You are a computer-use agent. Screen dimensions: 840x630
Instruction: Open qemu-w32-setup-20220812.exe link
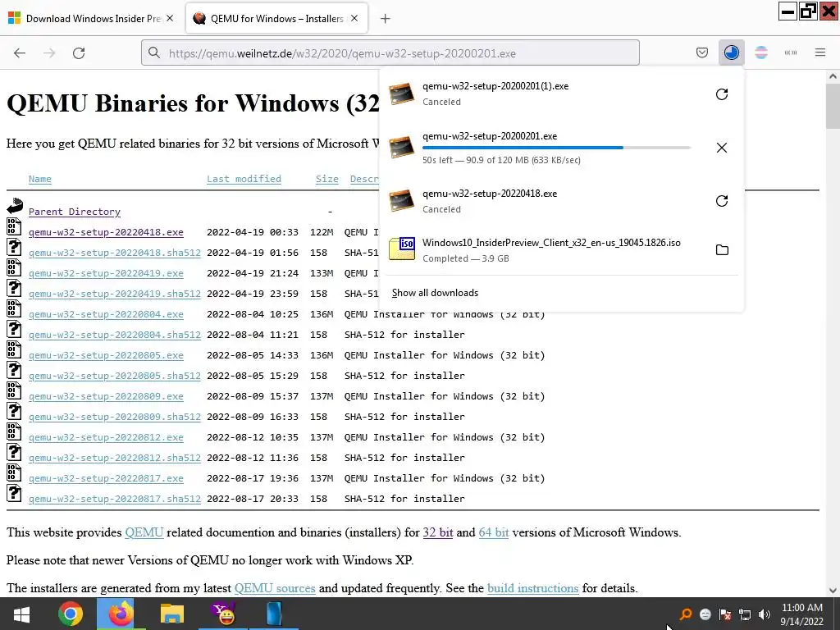106,438
